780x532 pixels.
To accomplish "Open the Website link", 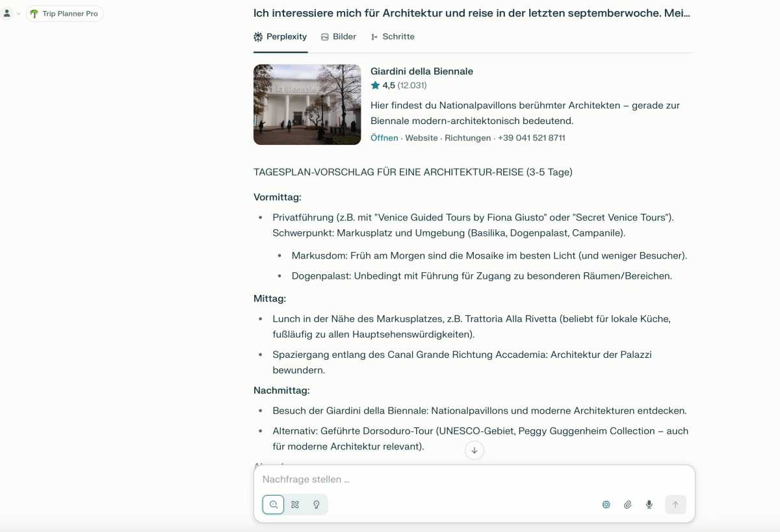I will point(421,138).
